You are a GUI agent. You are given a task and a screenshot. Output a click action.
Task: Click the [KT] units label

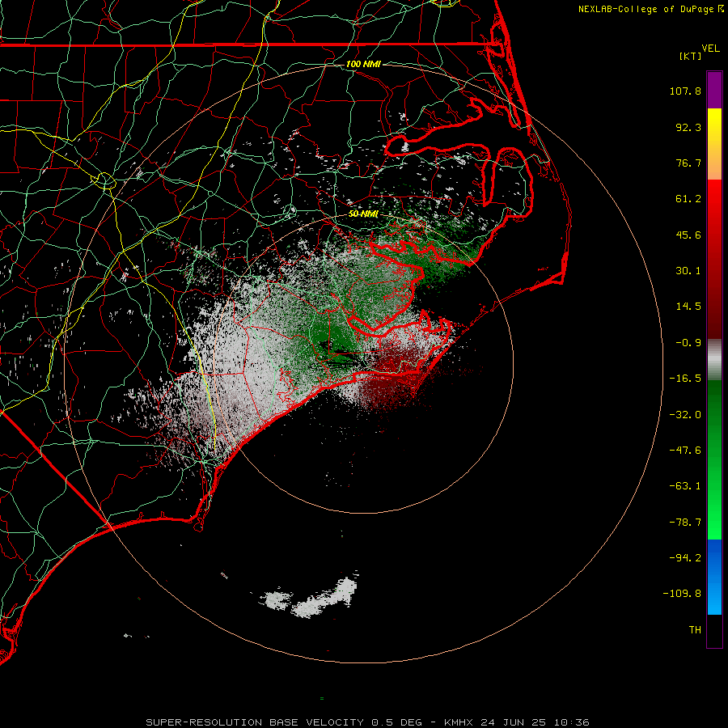pyautogui.click(x=691, y=56)
